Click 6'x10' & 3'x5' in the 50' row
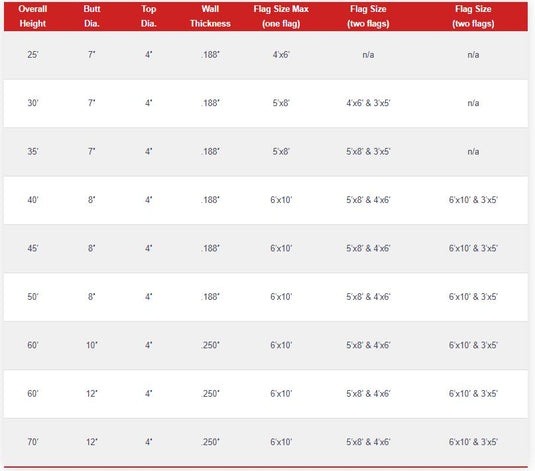Viewport: 535px width, 471px height. coord(473,297)
